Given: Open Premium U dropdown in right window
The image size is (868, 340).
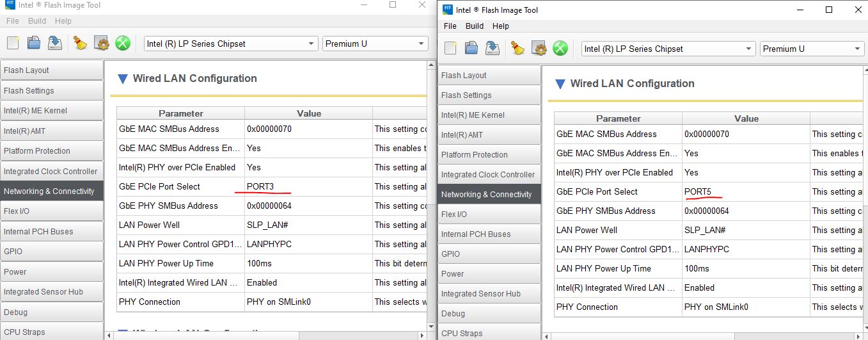Looking at the screenshot, I should tap(812, 49).
